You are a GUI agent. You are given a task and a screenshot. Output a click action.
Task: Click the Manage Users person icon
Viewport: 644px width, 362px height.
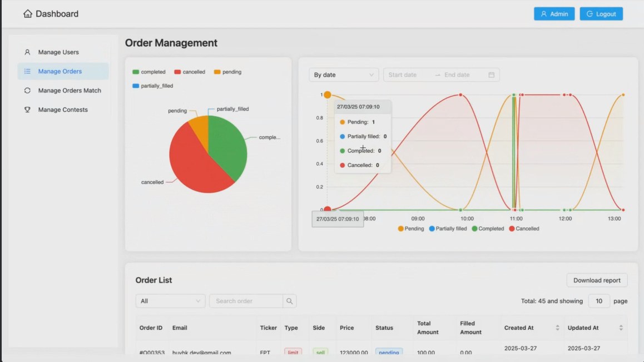pyautogui.click(x=27, y=52)
